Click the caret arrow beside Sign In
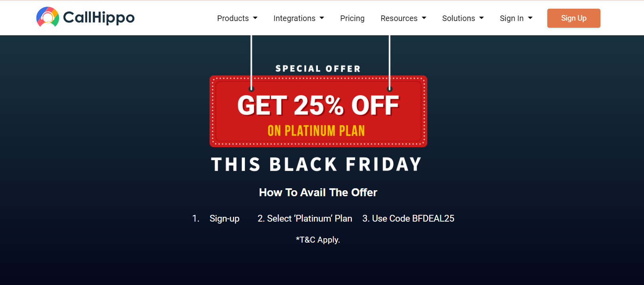The width and height of the screenshot is (644, 285). [x=530, y=18]
